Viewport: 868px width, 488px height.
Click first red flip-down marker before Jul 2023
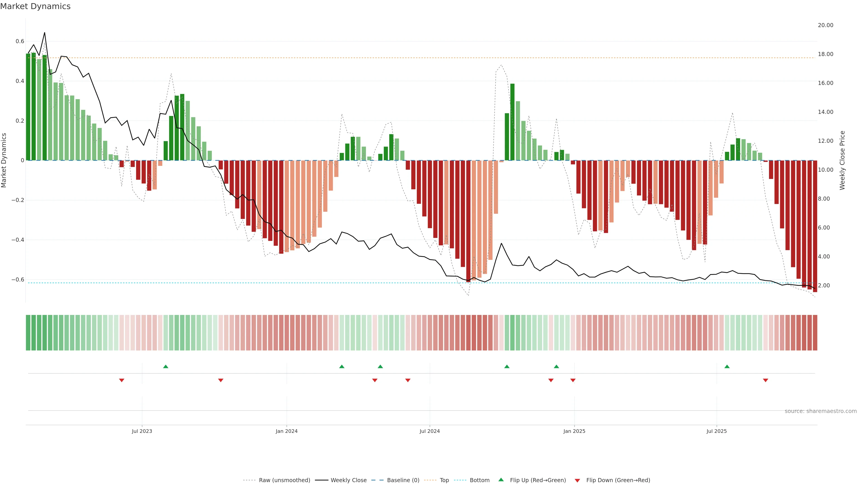[122, 380]
